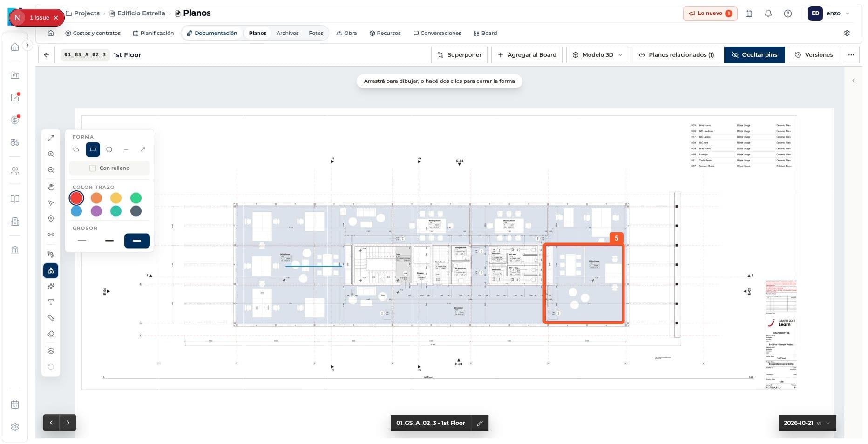Edit the plan name with pencil icon
Viewport: 868px width, 444px height.
click(480, 423)
